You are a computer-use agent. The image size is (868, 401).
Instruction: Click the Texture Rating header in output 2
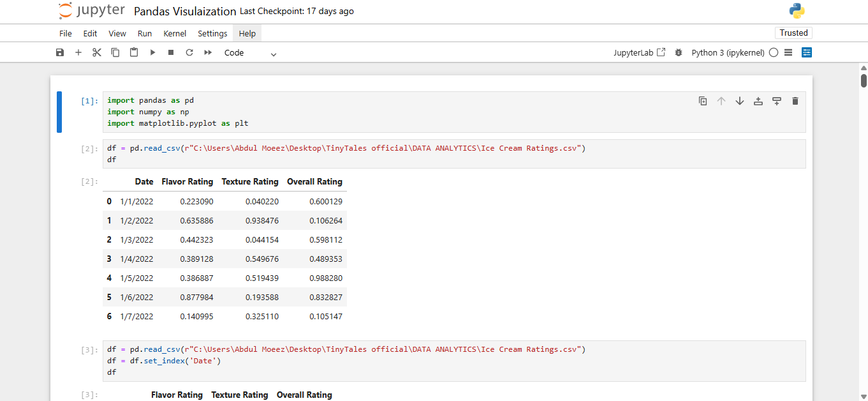tap(250, 181)
